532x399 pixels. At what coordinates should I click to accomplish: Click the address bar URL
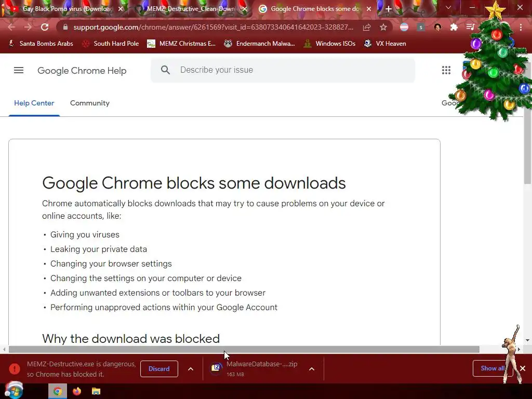(214, 27)
